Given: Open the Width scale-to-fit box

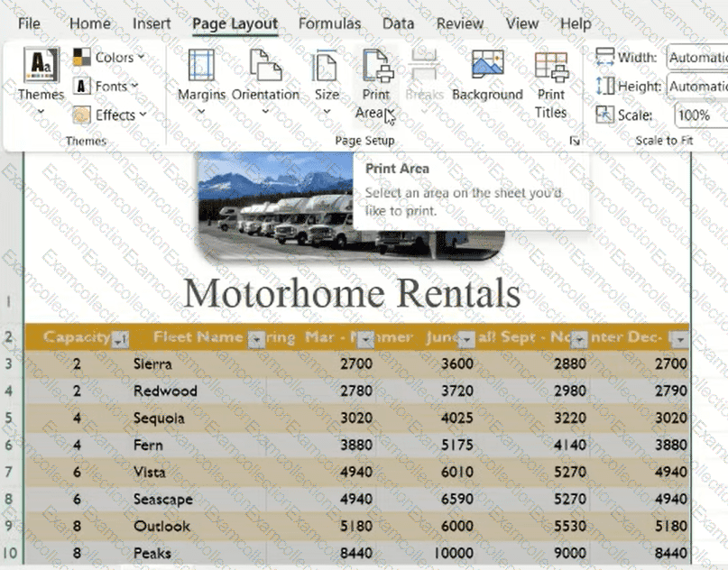Looking at the screenshot, I should point(696,58).
